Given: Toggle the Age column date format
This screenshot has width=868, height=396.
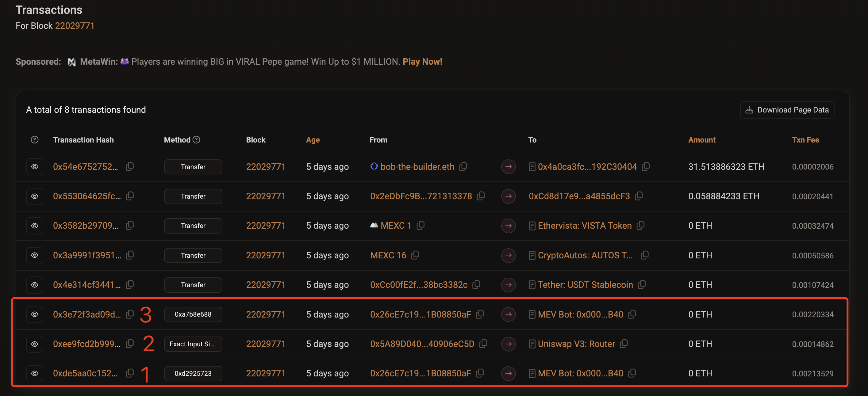Looking at the screenshot, I should click(x=313, y=140).
